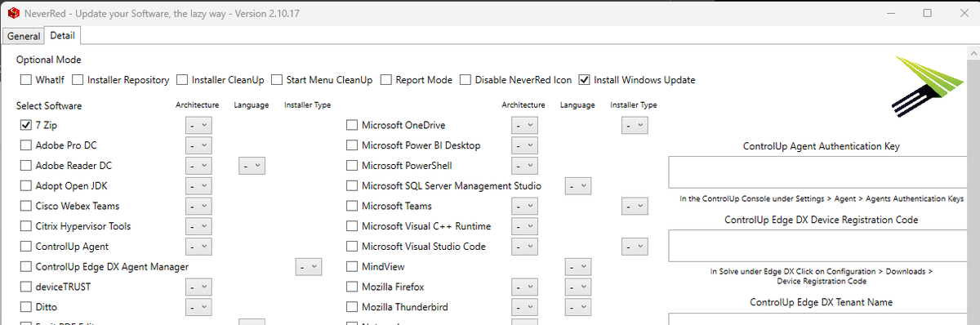
Task: Select the Detail tab
Action: coord(62,36)
